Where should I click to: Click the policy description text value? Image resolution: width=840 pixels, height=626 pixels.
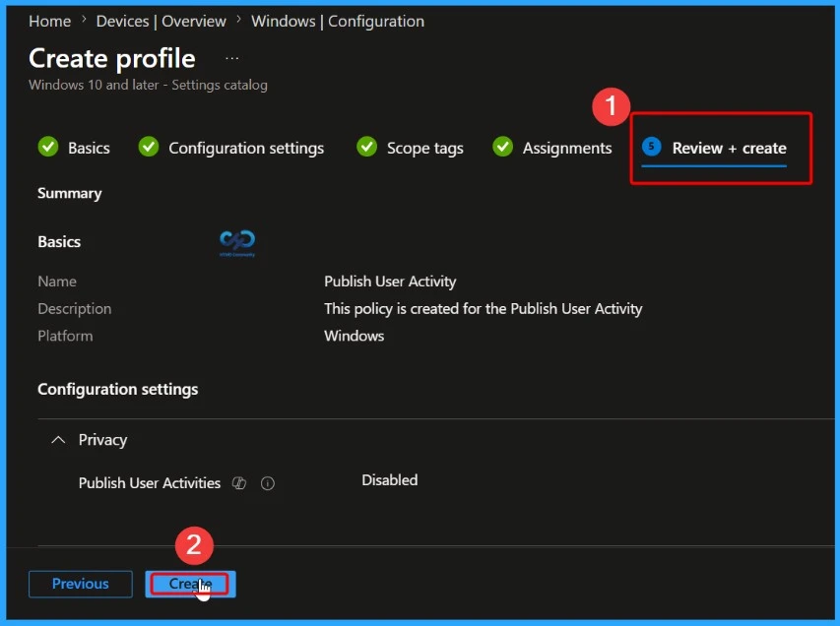click(x=483, y=308)
